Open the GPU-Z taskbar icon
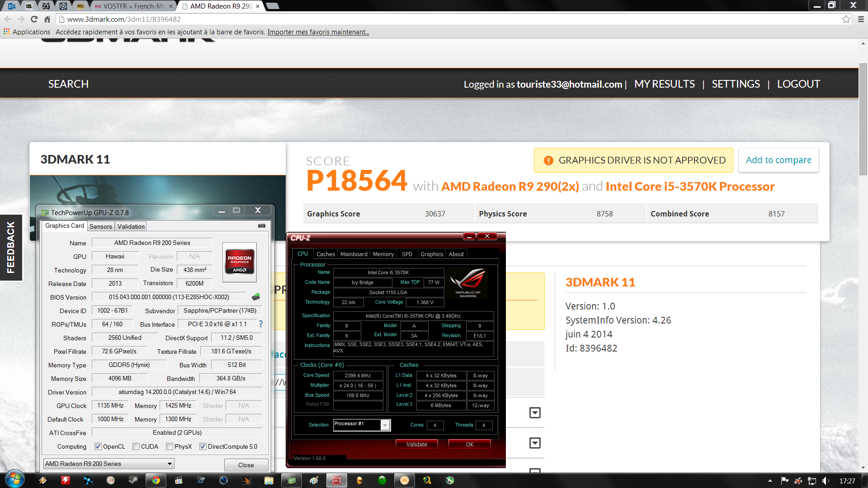The height and width of the screenshot is (488, 868). pyautogui.click(x=292, y=480)
